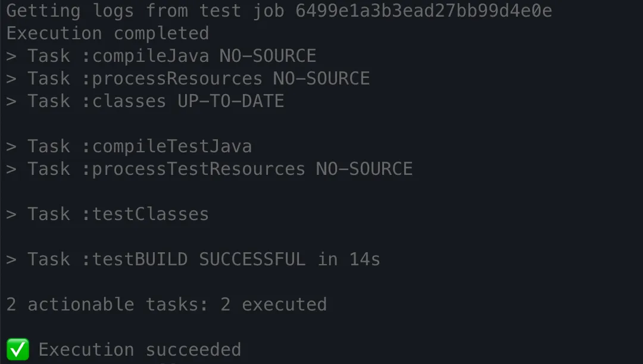Click the green checkmark emoji icon
The image size is (643, 364).
(x=18, y=349)
